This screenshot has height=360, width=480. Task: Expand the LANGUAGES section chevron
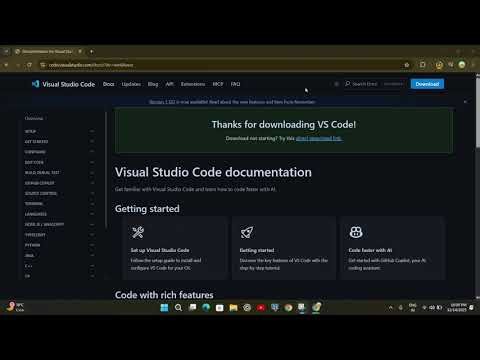click(92, 214)
